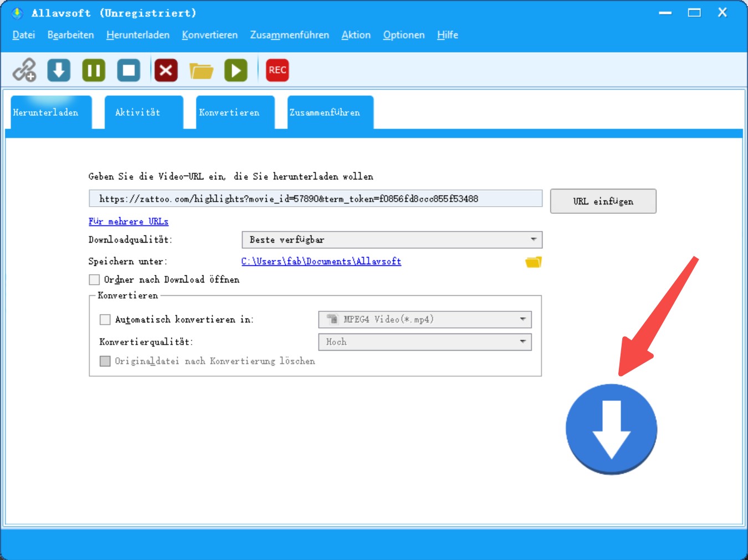Check Automatisch konvertieren in option
The height and width of the screenshot is (560, 748).
pyautogui.click(x=105, y=320)
